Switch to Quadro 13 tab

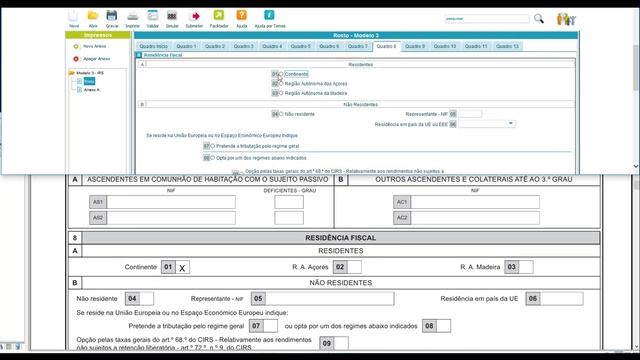507,47
